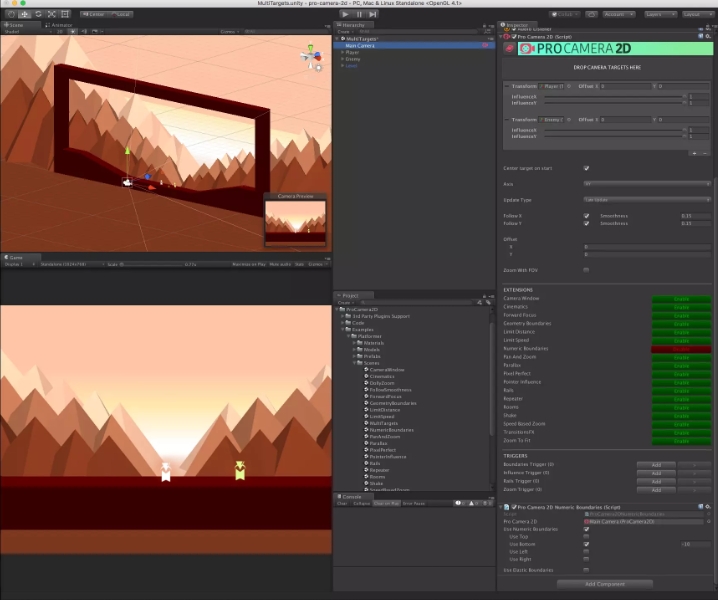718x600 pixels.
Task: Expand the Enemy object in Hierarchy
Action: tap(342, 59)
